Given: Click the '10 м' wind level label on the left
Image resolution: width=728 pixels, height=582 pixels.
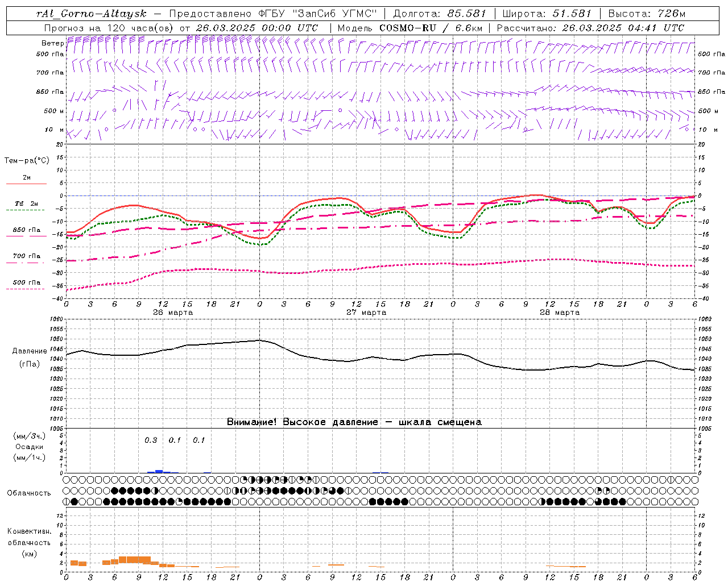Looking at the screenshot, I should [54, 130].
